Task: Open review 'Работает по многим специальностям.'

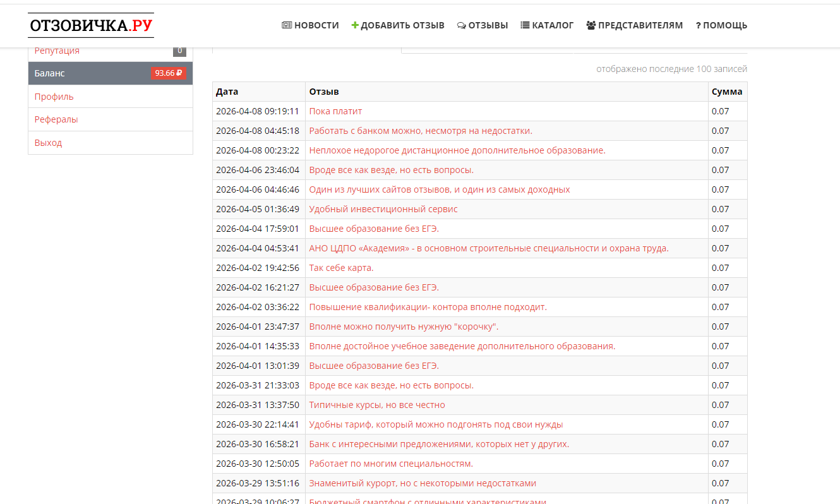Action: (x=391, y=464)
